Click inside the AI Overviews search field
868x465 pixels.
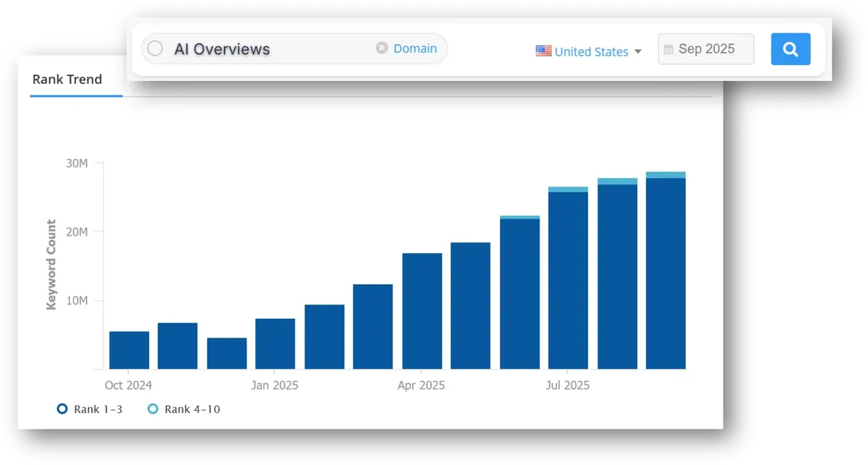click(x=253, y=48)
